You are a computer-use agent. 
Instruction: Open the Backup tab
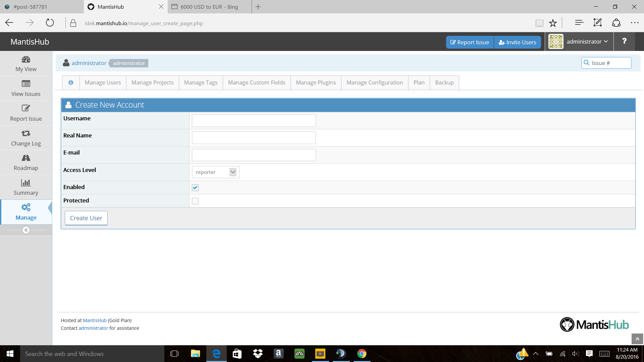[x=444, y=82]
